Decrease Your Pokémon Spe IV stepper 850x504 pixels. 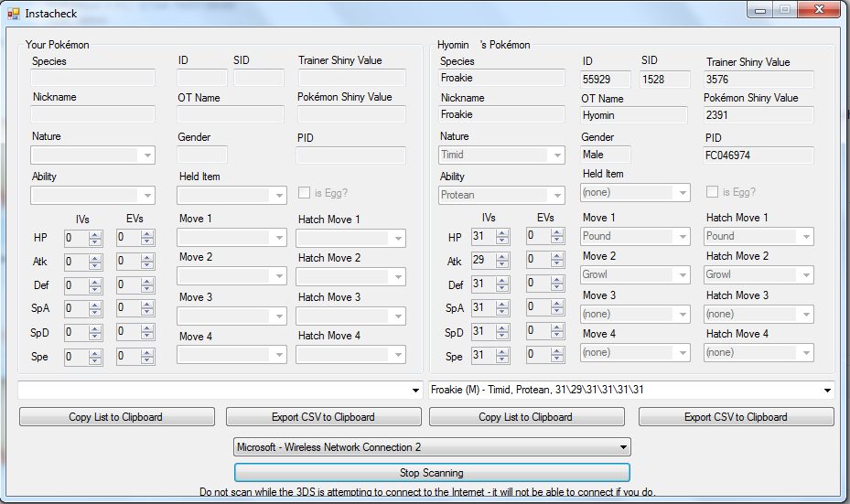(x=94, y=360)
